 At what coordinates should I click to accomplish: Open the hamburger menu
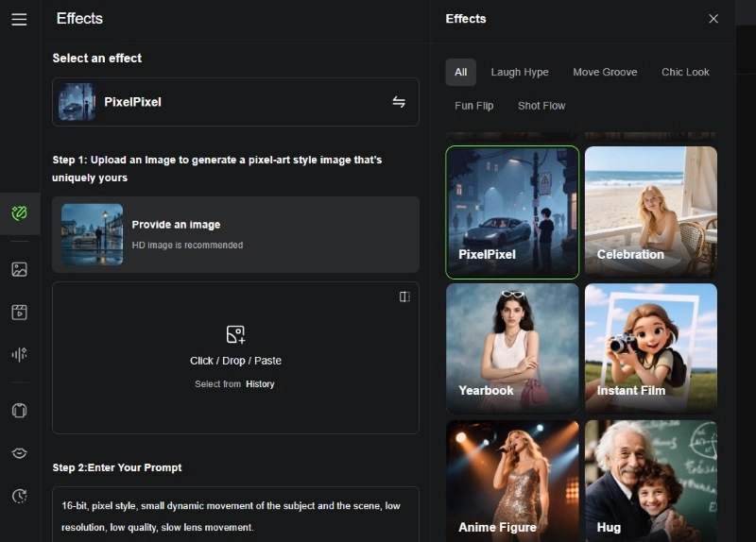(19, 19)
